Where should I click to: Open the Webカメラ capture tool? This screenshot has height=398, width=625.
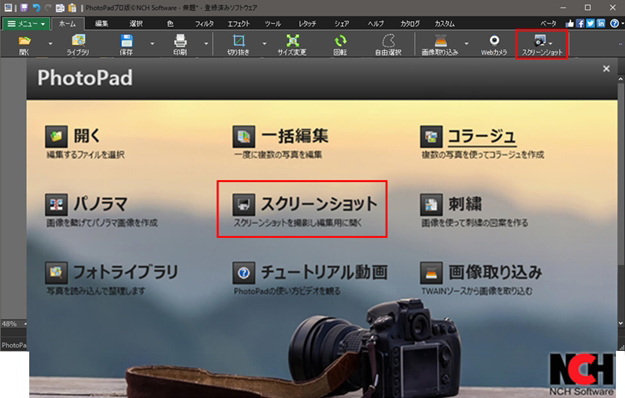click(x=494, y=44)
